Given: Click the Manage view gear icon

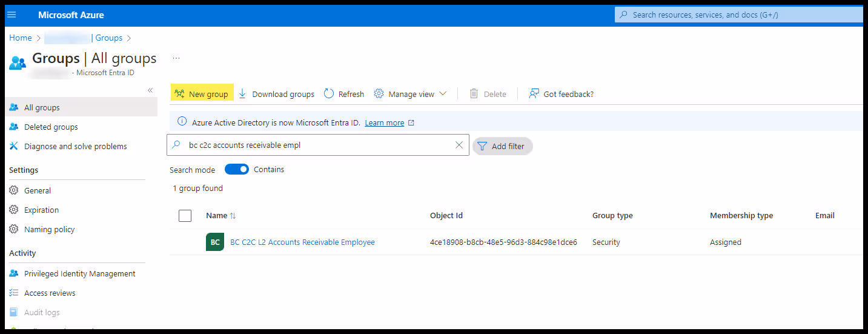Looking at the screenshot, I should click(x=379, y=94).
